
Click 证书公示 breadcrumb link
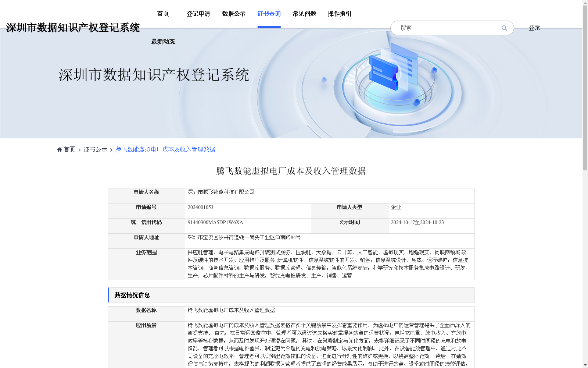point(95,149)
